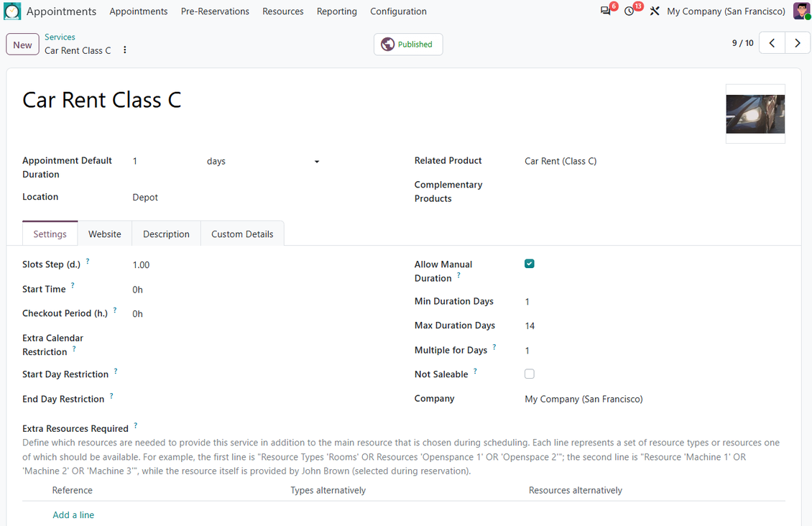Open the Appointments app home icon

tap(12, 11)
